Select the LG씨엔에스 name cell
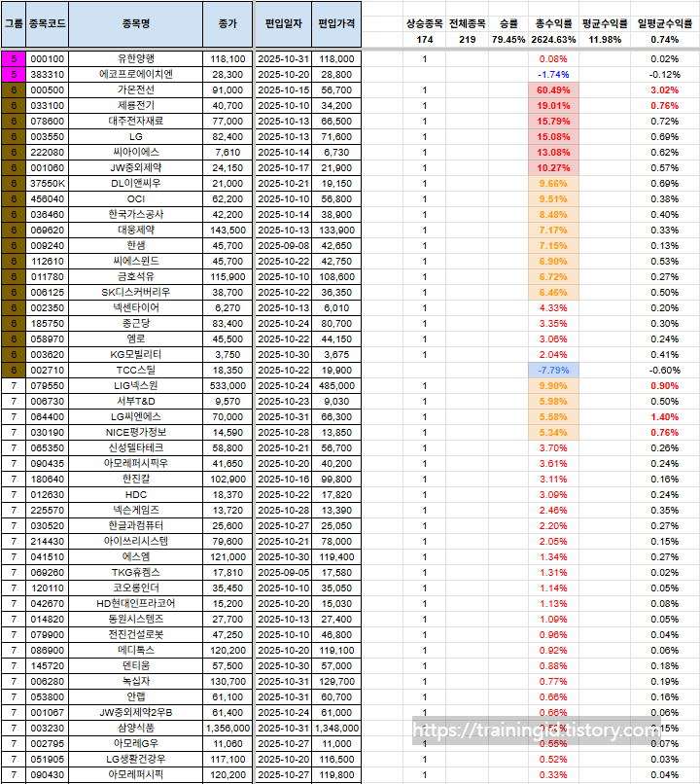This screenshot has width=700, height=784. pos(135,416)
